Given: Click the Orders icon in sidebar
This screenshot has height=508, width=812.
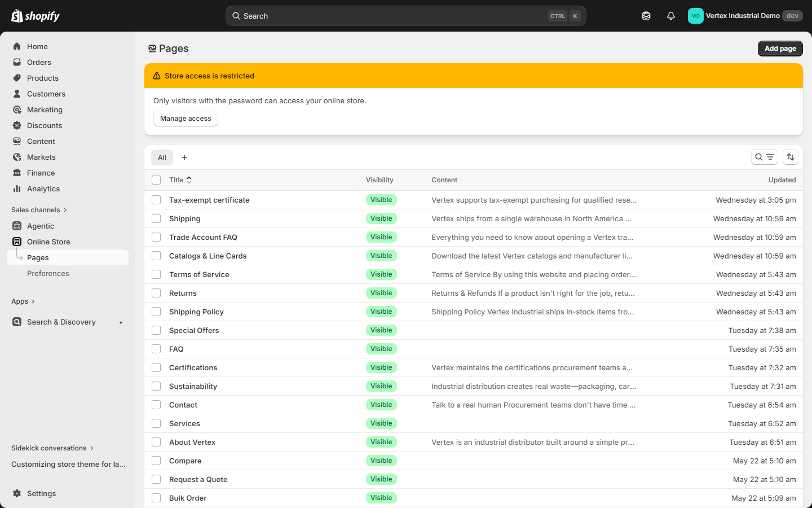Looking at the screenshot, I should coord(17,62).
